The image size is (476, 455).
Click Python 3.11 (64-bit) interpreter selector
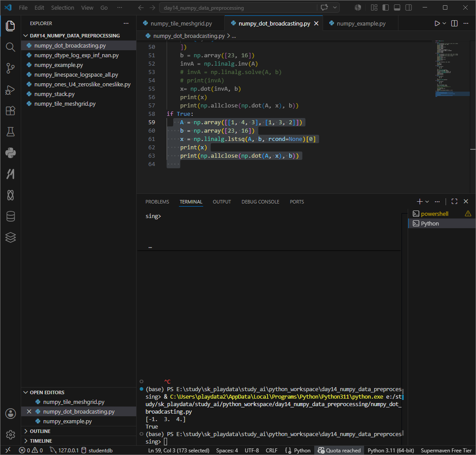point(390,451)
